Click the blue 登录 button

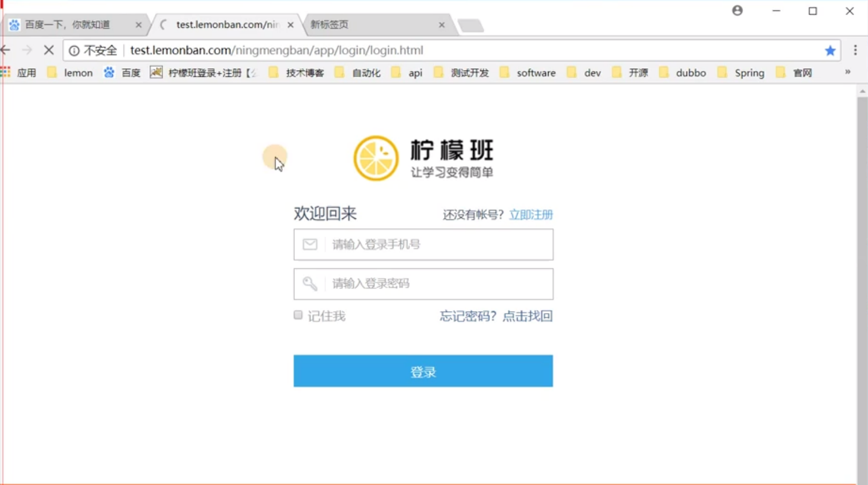point(423,371)
